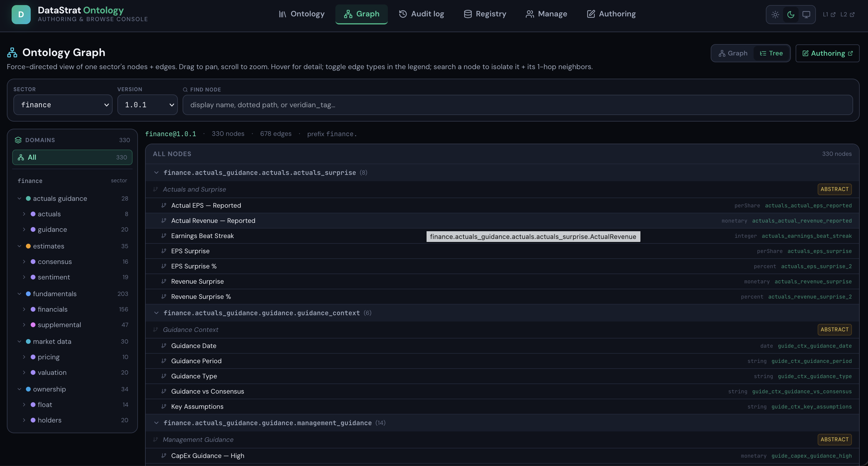The image size is (868, 466).
Task: Switch to light theme sun icon
Action: pyautogui.click(x=775, y=15)
